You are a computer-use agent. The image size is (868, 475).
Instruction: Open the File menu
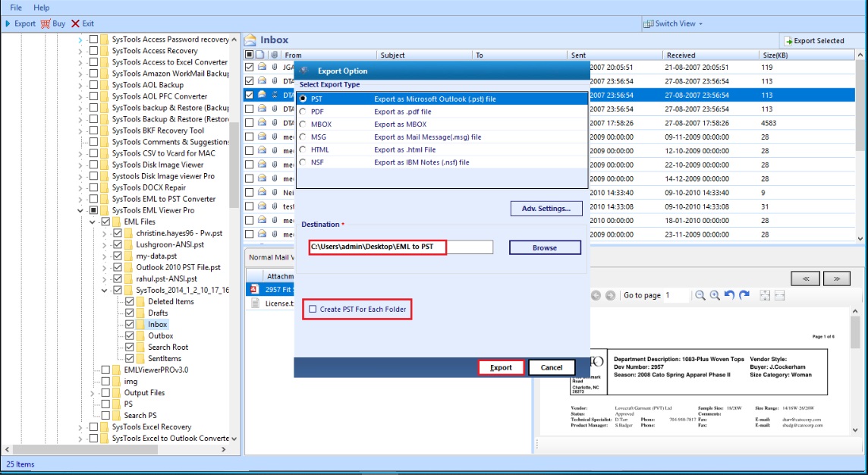[16, 7]
